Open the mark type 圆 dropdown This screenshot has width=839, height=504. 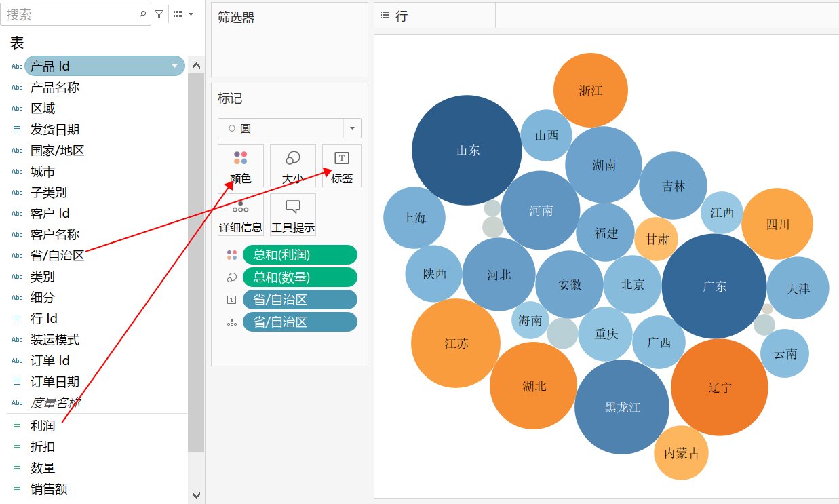click(x=290, y=128)
